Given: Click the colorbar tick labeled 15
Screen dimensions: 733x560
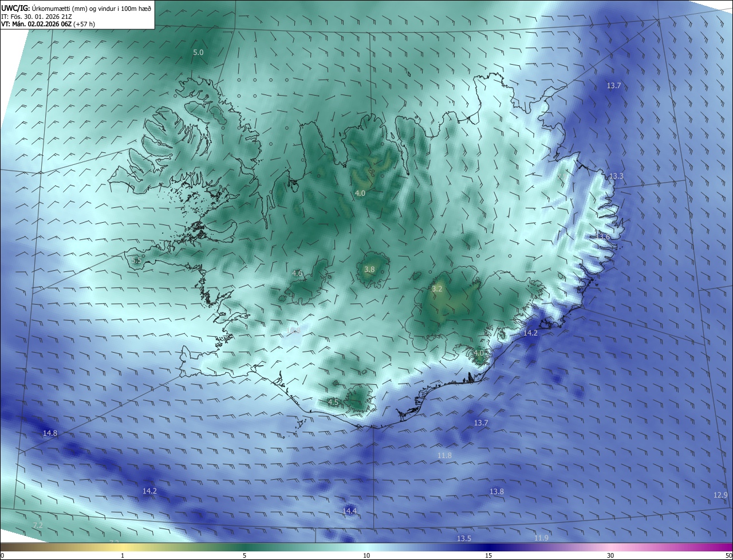Looking at the screenshot, I should (488, 555).
